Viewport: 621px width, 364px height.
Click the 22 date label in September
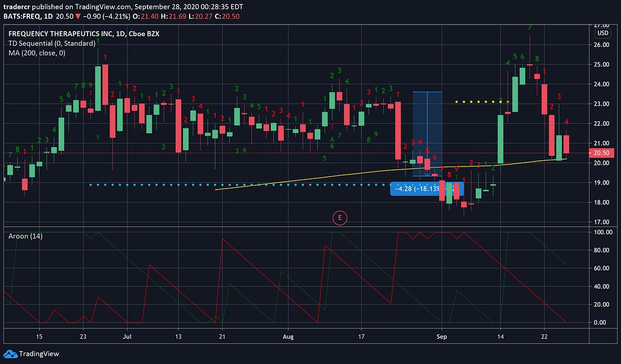click(x=545, y=337)
